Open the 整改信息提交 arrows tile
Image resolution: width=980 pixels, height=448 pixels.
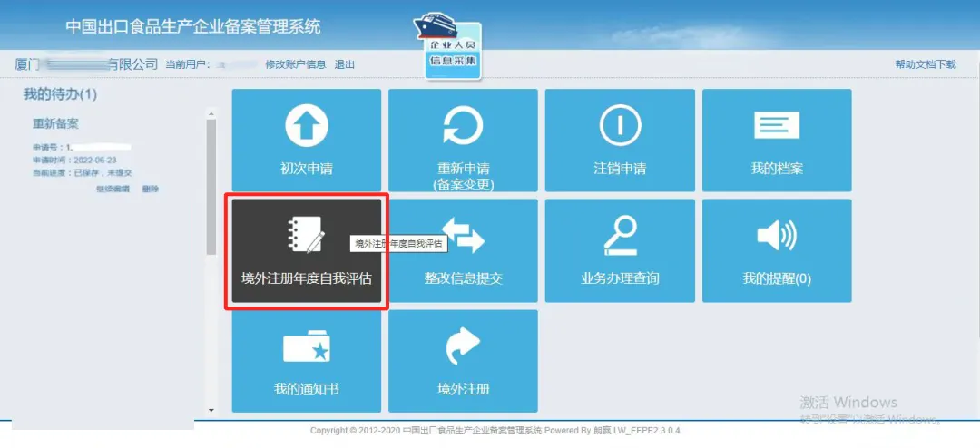[463, 250]
